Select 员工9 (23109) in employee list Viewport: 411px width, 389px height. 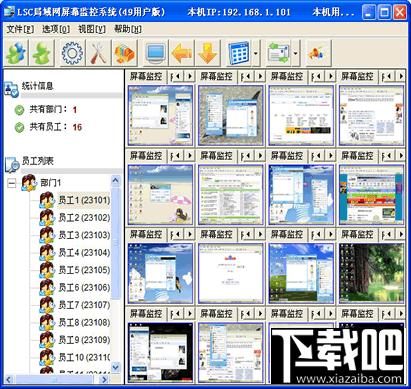84,340
